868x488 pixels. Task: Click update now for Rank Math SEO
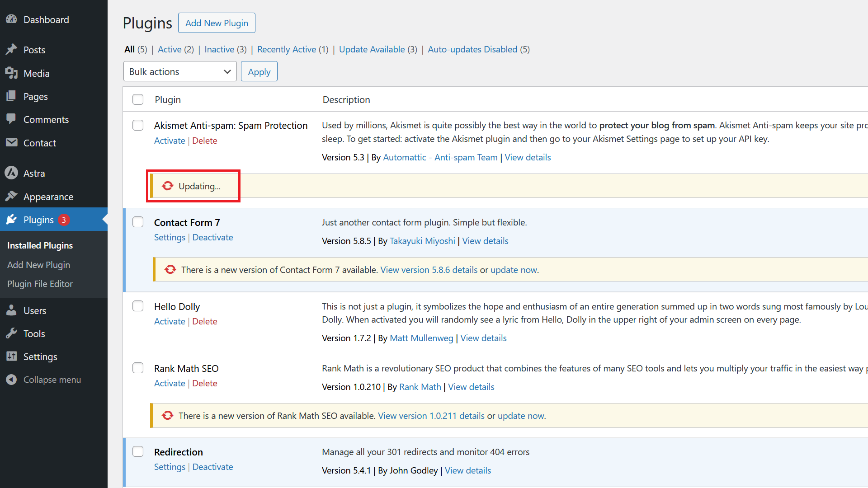(x=520, y=415)
